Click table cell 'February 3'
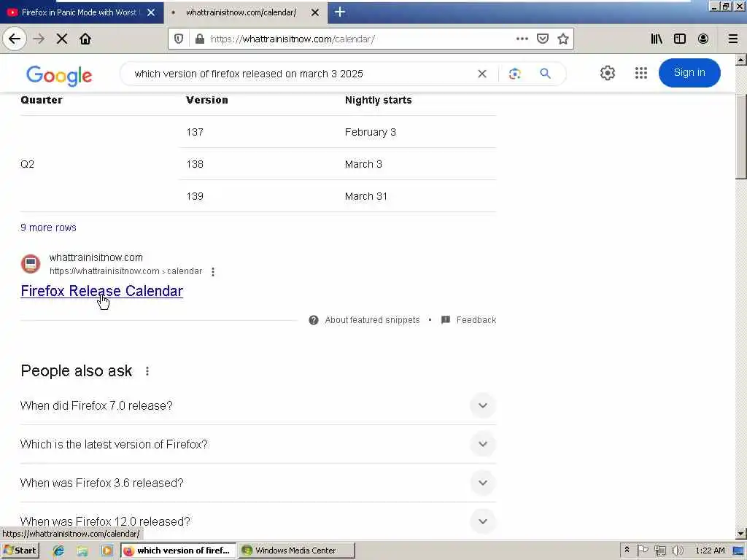The height and width of the screenshot is (560, 747). point(370,132)
